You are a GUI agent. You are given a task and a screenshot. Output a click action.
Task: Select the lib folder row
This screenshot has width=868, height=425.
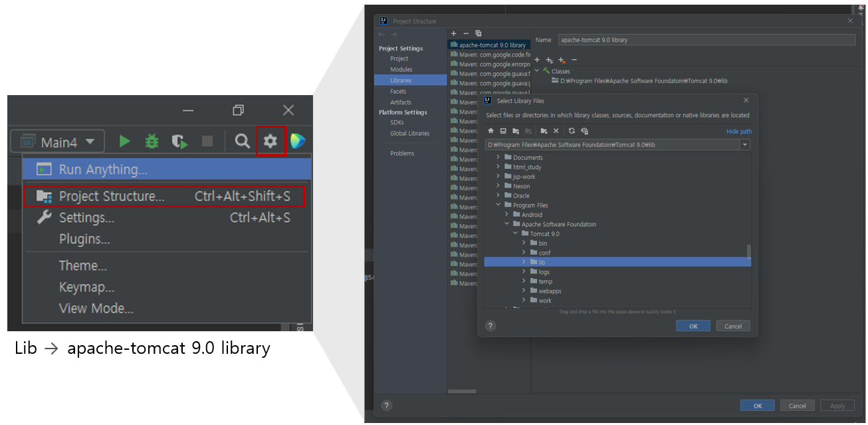coord(617,262)
